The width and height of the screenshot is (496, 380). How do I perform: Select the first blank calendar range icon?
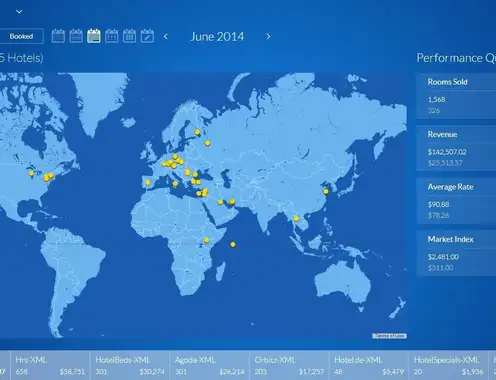click(x=58, y=36)
